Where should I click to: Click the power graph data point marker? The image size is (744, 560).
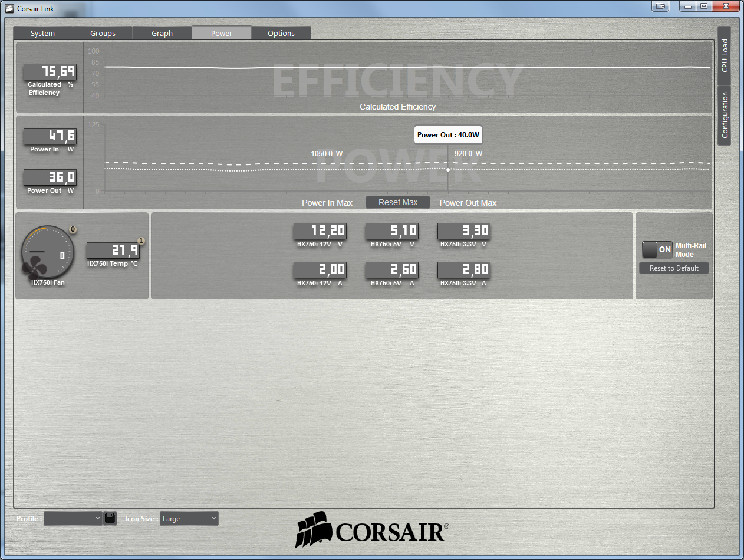pos(448,170)
